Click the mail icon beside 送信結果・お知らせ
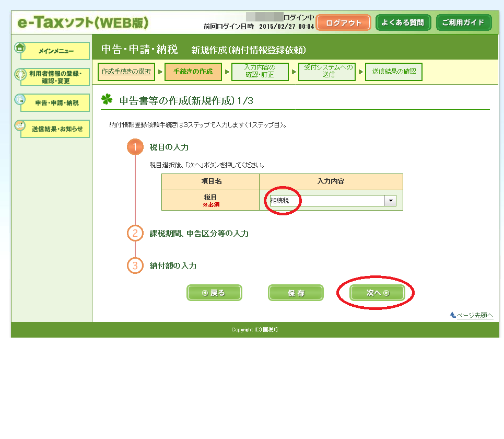Screen dimensions: 504x439 [x=20, y=126]
